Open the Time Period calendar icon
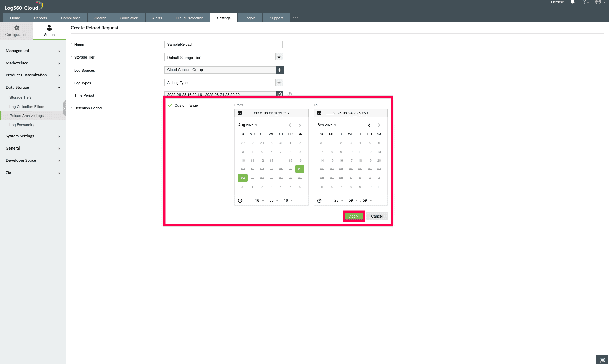 click(279, 95)
